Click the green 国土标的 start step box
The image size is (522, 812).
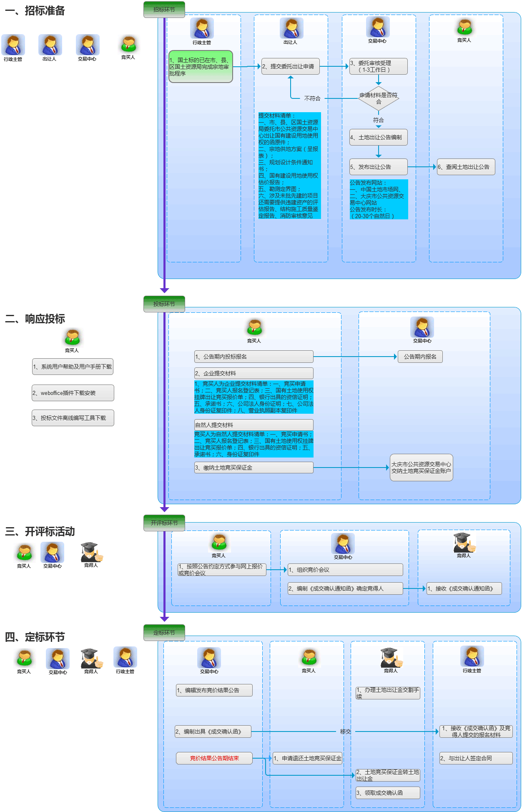pos(201,67)
